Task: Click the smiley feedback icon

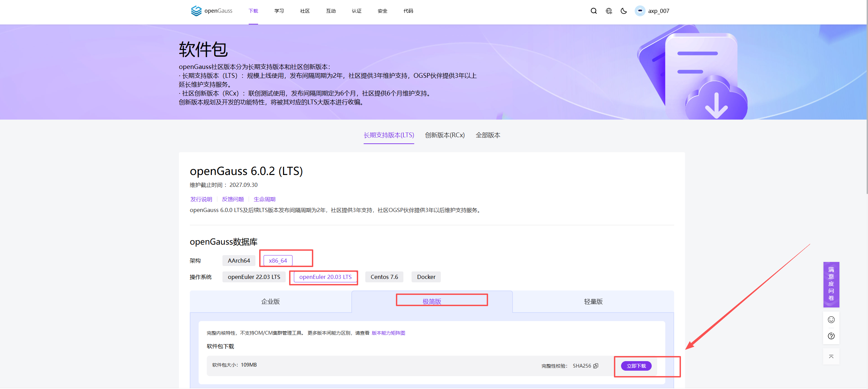Action: click(831, 320)
